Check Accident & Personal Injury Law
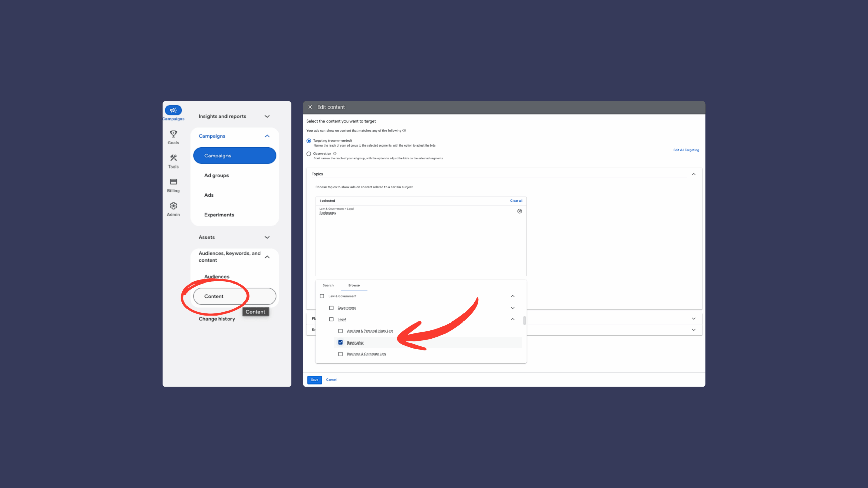Image resolution: width=868 pixels, height=488 pixels. coord(340,331)
